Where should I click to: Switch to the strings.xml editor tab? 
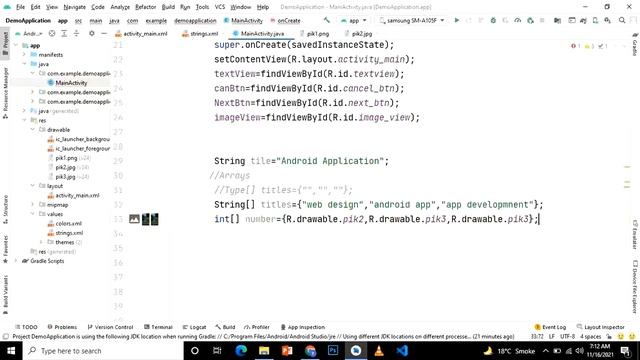coord(200,33)
